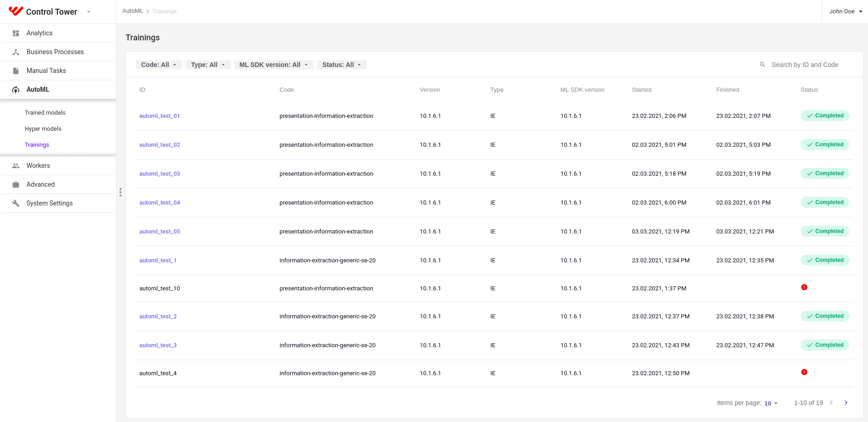The width and height of the screenshot is (868, 422).
Task: Click AutoML breadcrumb link
Action: [132, 11]
